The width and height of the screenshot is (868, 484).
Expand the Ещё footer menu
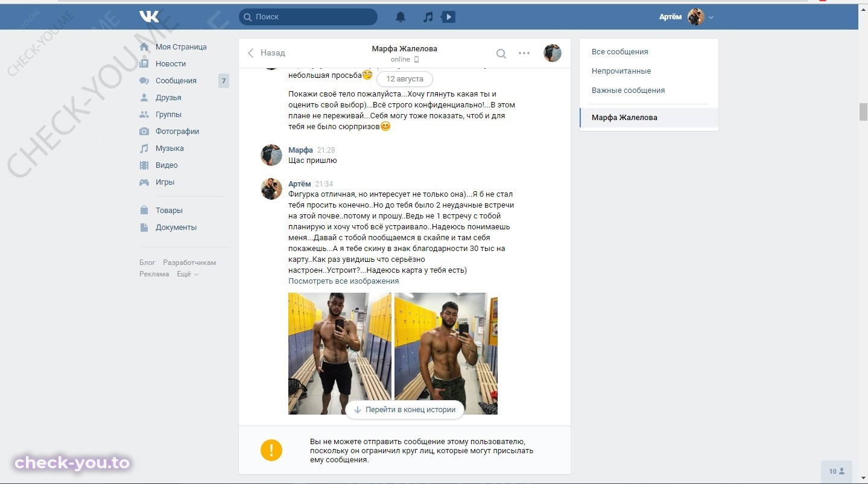[x=187, y=274]
